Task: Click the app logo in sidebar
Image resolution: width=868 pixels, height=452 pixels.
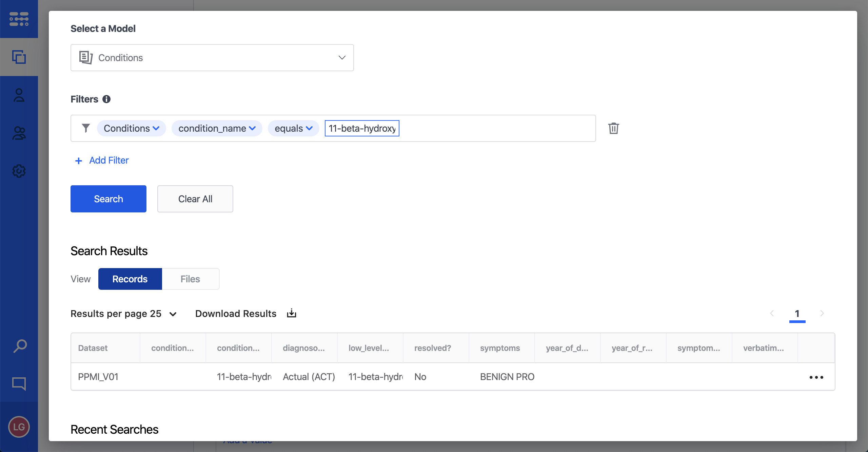Action: click(19, 19)
